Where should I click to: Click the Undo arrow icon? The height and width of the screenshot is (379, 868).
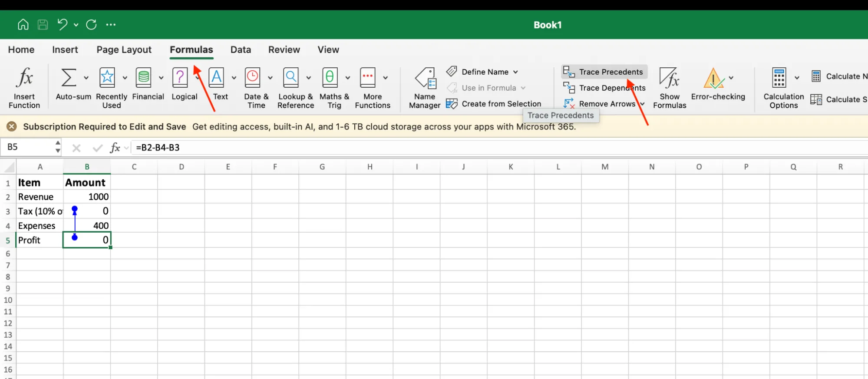click(62, 24)
